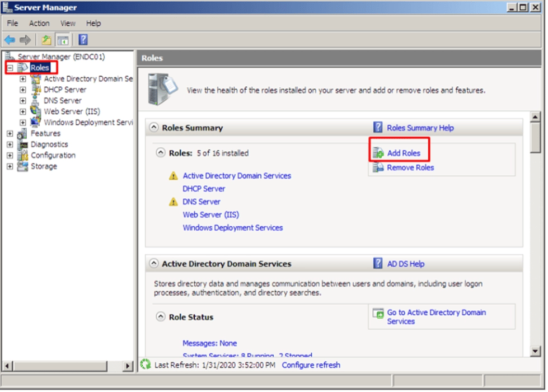Collapse the Roles tree node

click(x=10, y=68)
